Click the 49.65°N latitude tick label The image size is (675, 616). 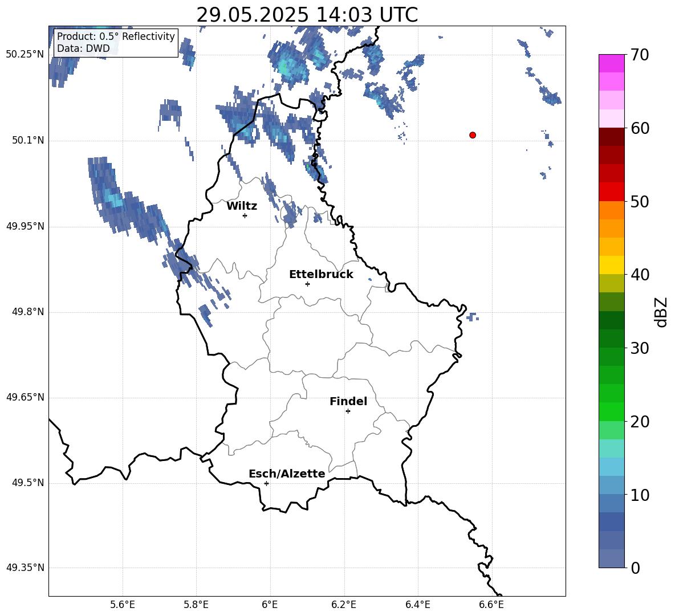coord(25,397)
